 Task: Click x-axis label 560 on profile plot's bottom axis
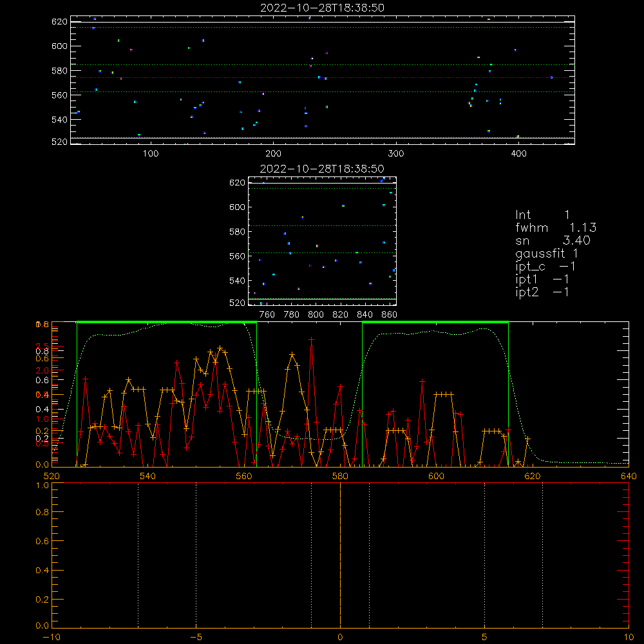[244, 476]
